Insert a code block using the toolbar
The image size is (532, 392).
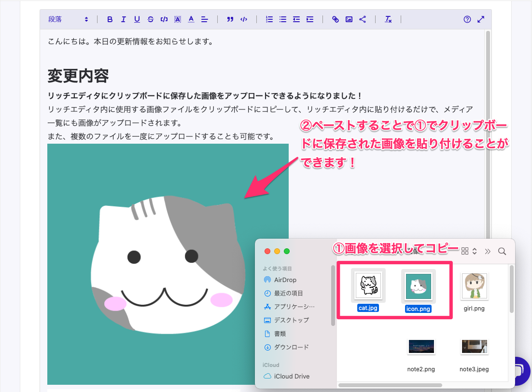(x=244, y=19)
